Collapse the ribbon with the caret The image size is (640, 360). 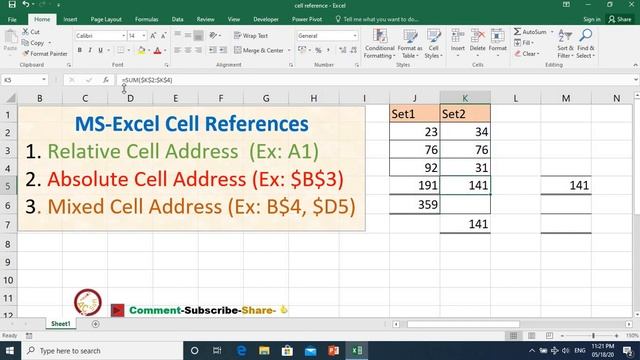pyautogui.click(x=636, y=65)
